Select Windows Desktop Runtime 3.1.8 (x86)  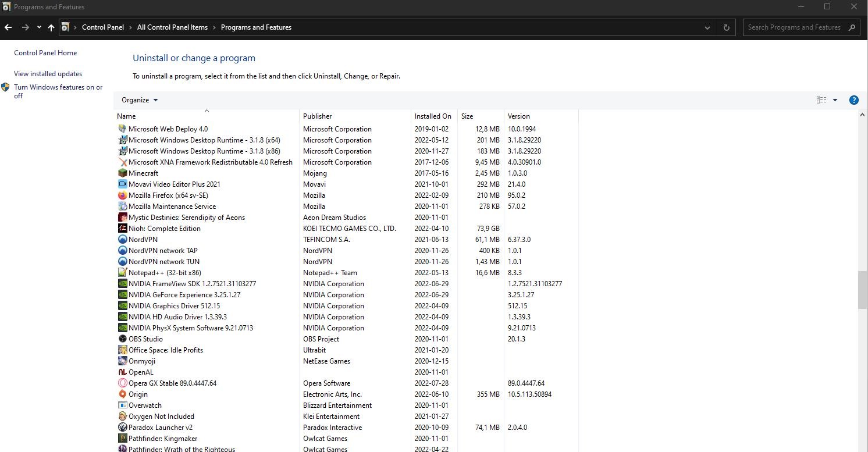coord(347,151)
